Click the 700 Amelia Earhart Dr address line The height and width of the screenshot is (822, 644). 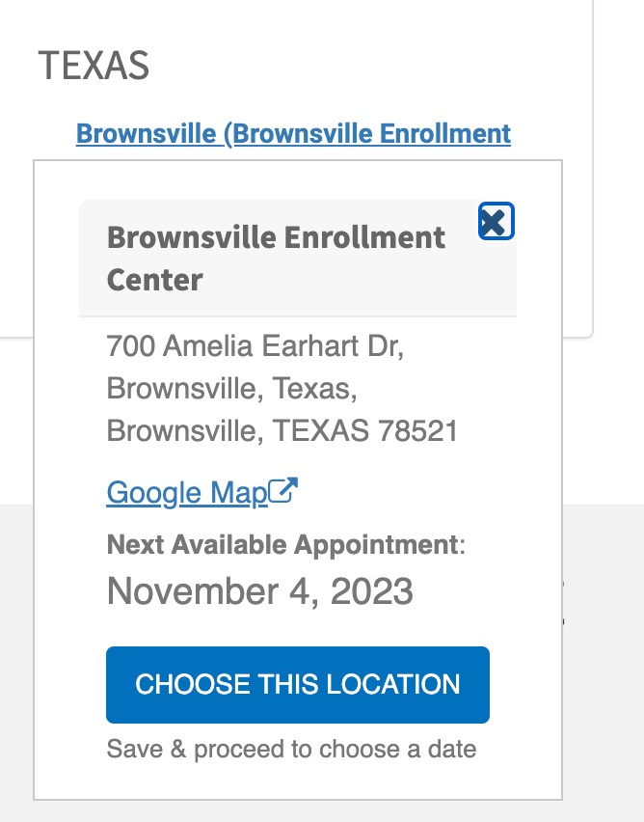pyautogui.click(x=255, y=345)
